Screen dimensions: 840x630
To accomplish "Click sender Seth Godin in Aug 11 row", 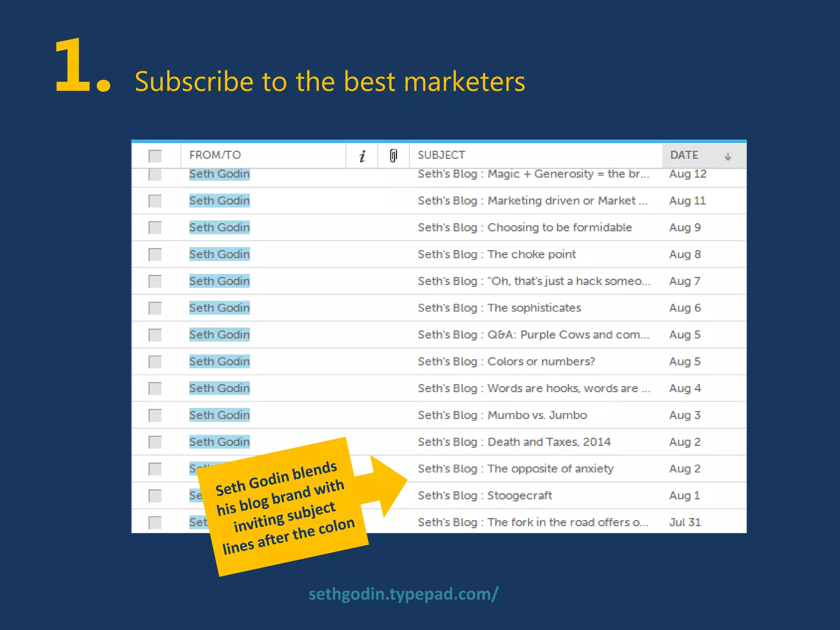I will click(219, 201).
